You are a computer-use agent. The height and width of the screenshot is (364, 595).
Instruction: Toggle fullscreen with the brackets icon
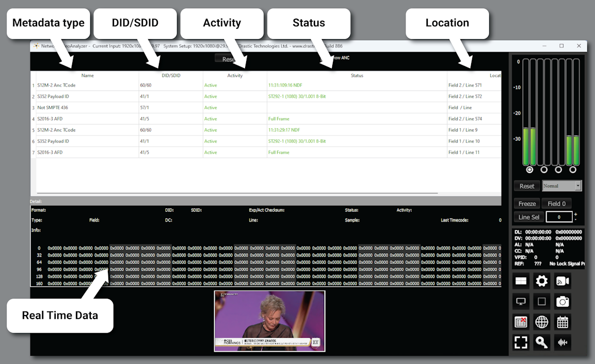tap(521, 342)
